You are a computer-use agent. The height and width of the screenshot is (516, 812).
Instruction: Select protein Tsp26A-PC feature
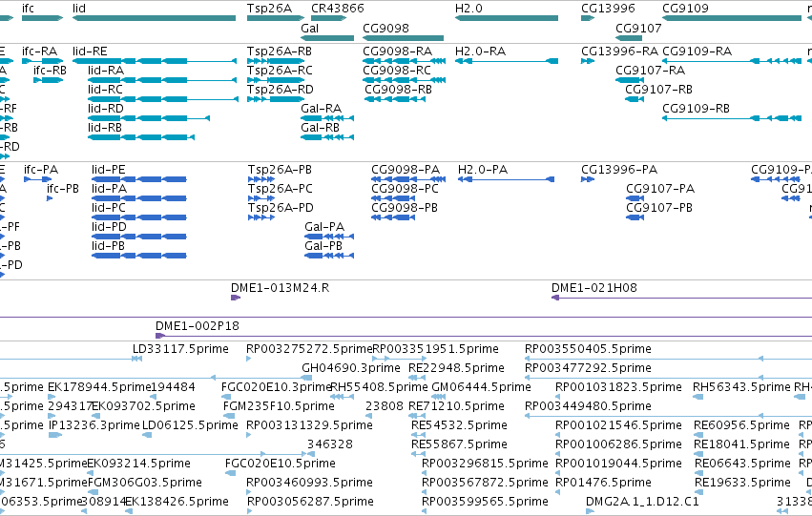(261, 198)
